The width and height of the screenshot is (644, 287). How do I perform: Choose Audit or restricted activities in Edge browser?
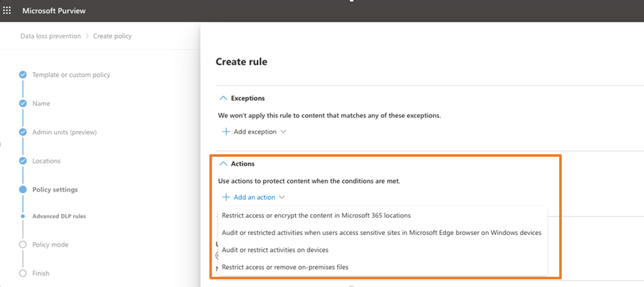[382, 232]
